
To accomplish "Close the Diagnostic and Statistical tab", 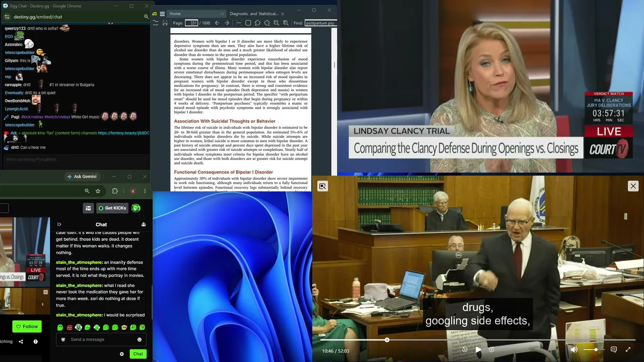I will [x=283, y=14].
